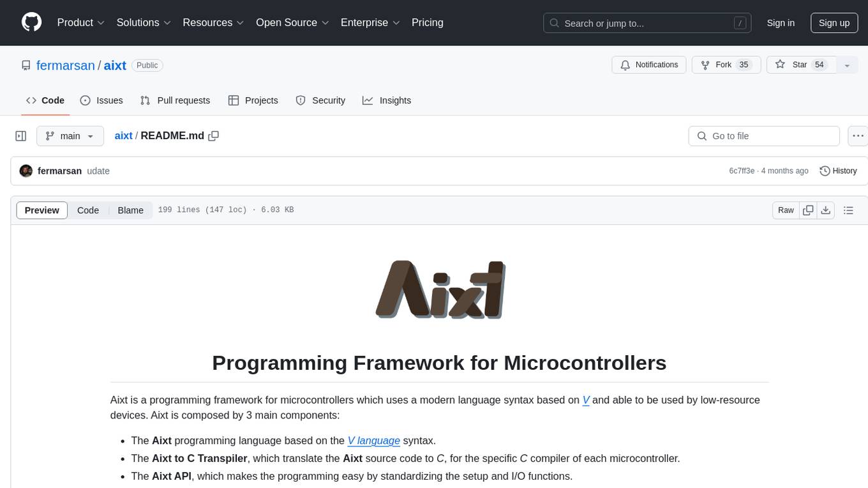
Task: Switch to the Code tab
Action: [x=45, y=100]
